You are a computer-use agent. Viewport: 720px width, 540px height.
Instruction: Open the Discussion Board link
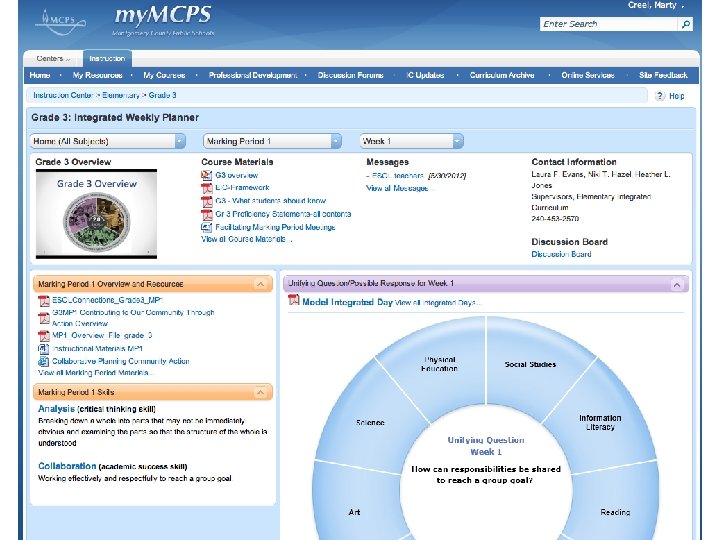(561, 254)
